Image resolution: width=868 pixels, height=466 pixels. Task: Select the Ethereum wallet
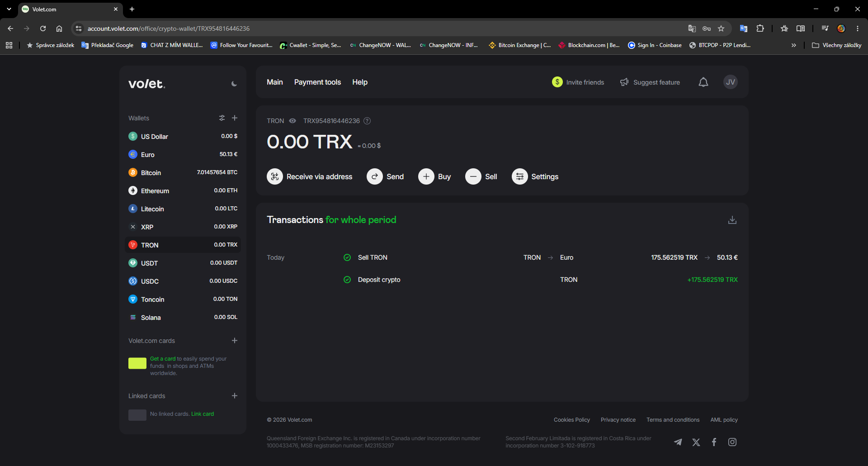click(183, 190)
